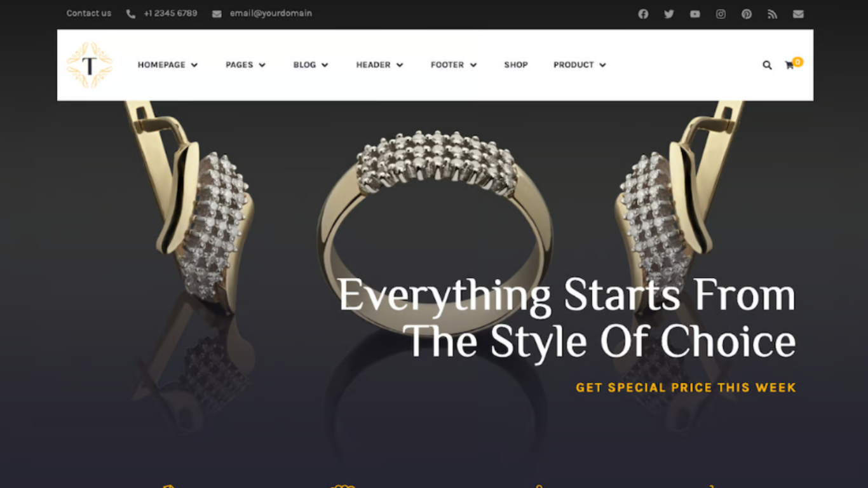868x488 pixels.
Task: Expand the HOMEPAGE dropdown menu
Action: [x=168, y=65]
